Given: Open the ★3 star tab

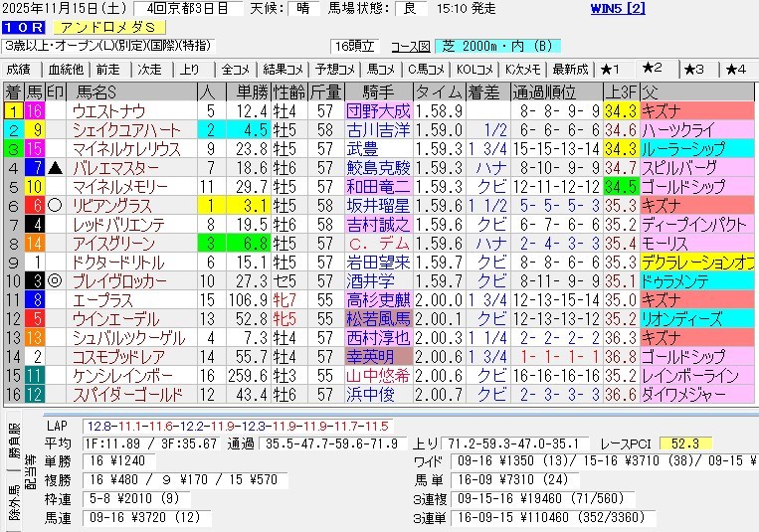Looking at the screenshot, I should coord(694,70).
